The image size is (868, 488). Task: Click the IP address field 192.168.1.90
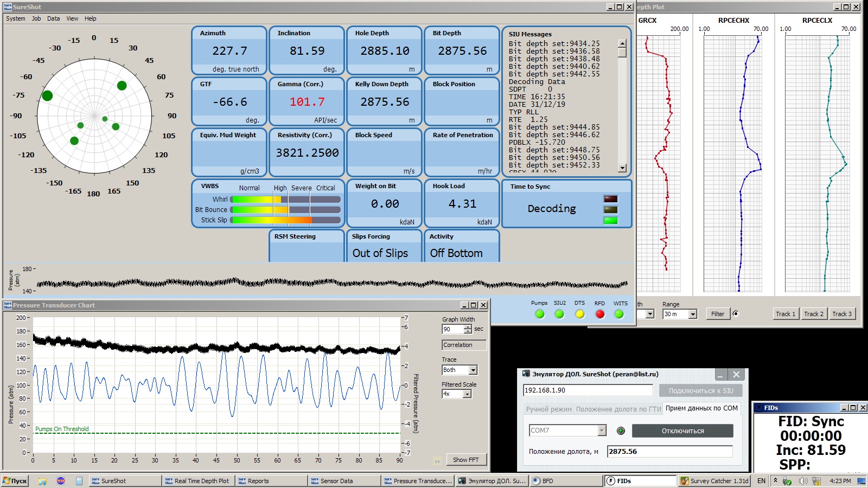pyautogui.click(x=588, y=390)
